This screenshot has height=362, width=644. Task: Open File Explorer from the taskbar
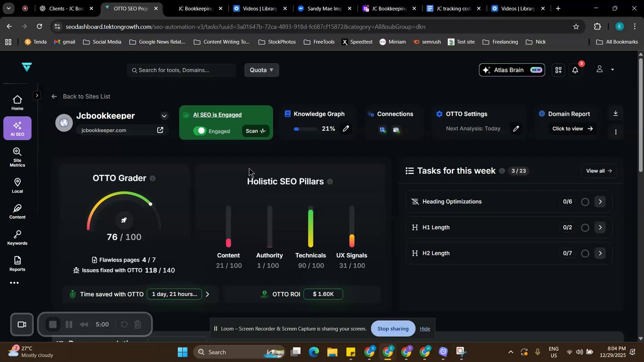coord(333,352)
